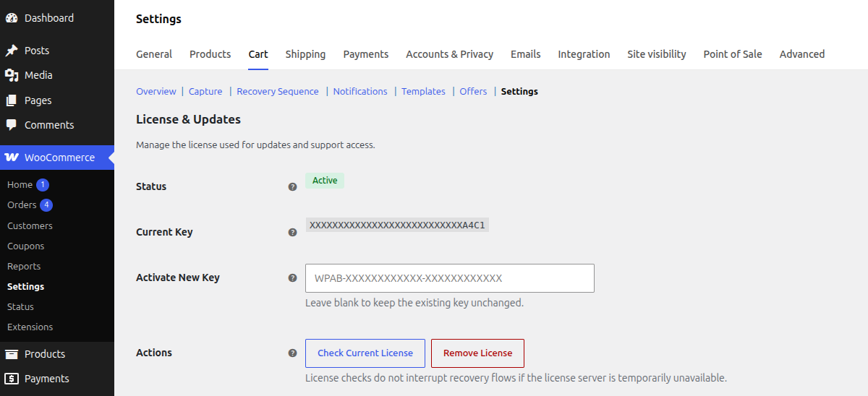Switch to the Advanced tab
Viewport: 868px width, 396px height.
tap(802, 54)
